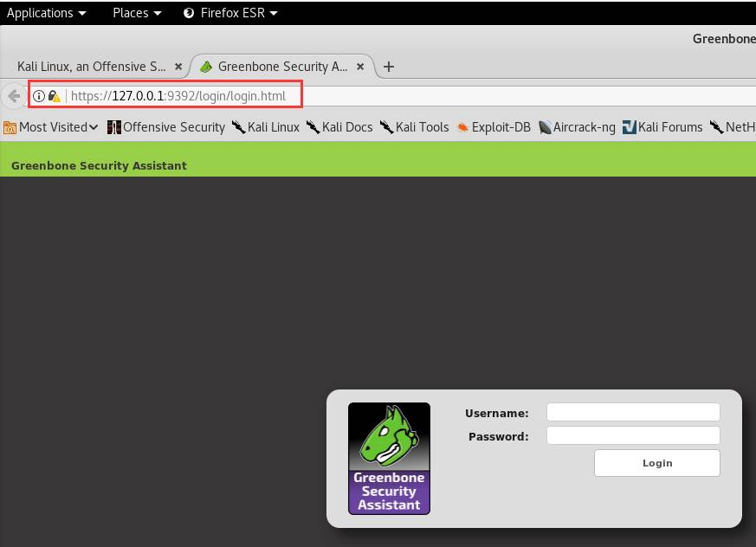Viewport: 756px width, 547px height.
Task: Click the Greenbone tab's green favicon
Action: [206, 67]
